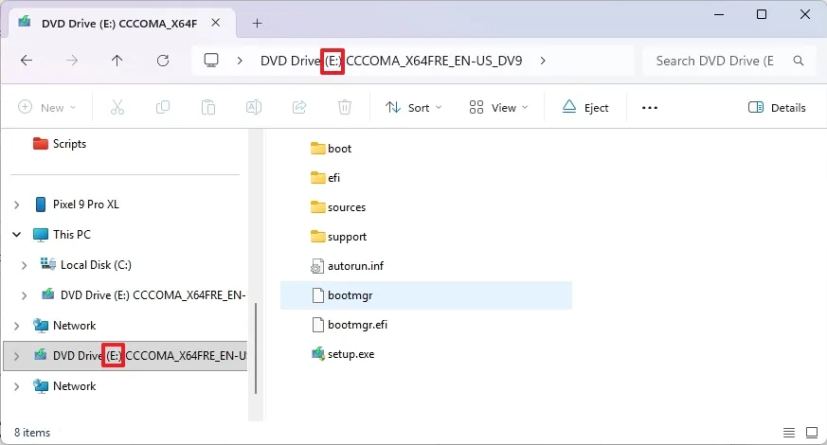Image resolution: width=827 pixels, height=445 pixels.
Task: Click the Cut scissors icon
Action: click(x=117, y=107)
